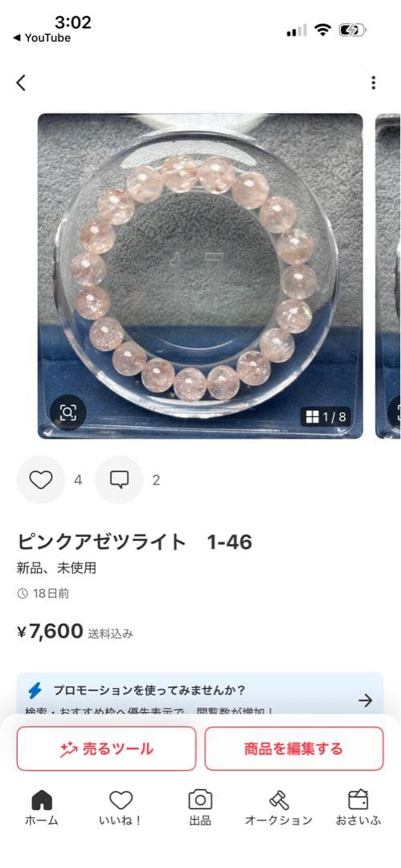This screenshot has height=868, width=401.
Task: Open the プロモーションを使ってみませんか banner
Action: point(200,693)
